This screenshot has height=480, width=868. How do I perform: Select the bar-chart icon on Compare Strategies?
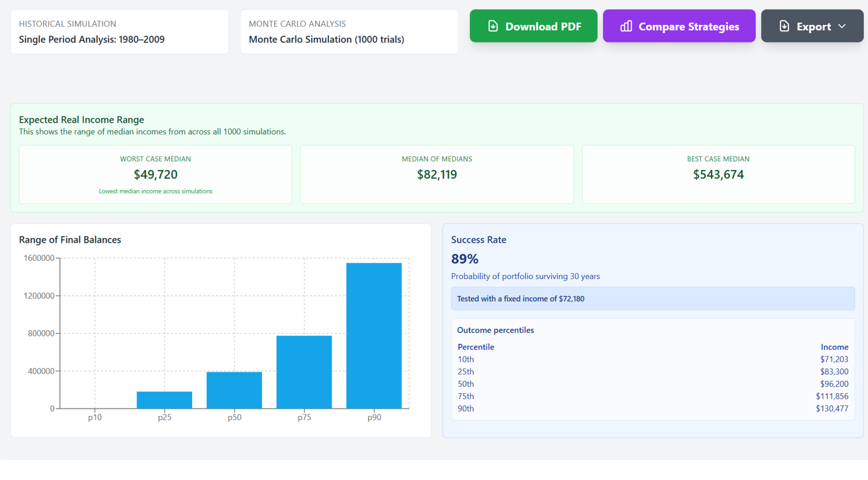625,26
